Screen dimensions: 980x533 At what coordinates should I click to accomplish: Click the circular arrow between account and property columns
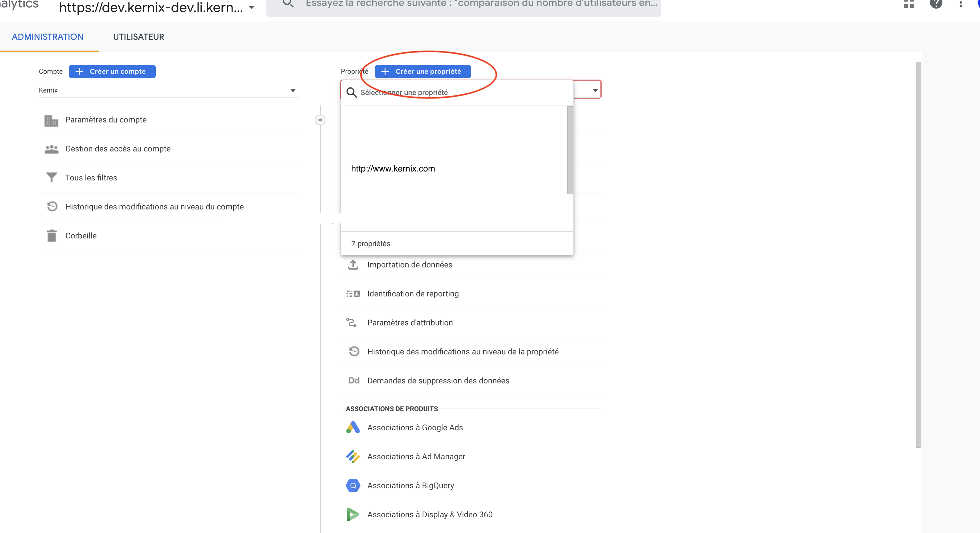pos(320,120)
